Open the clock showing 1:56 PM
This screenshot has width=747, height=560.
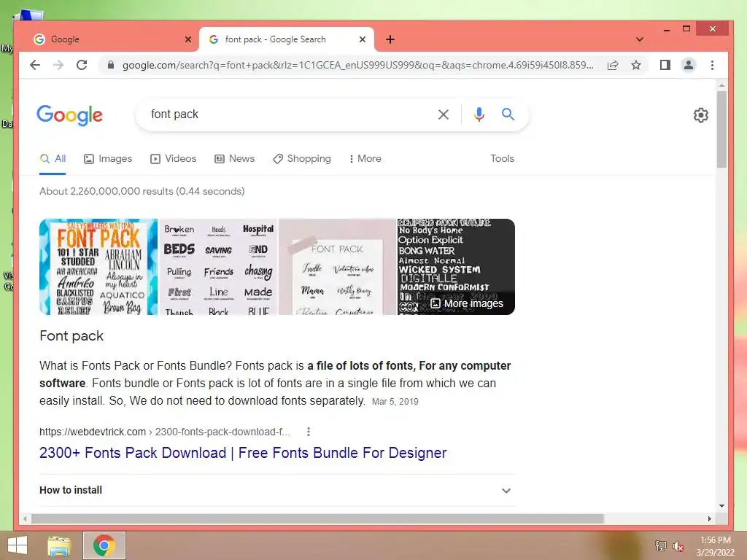(x=715, y=546)
